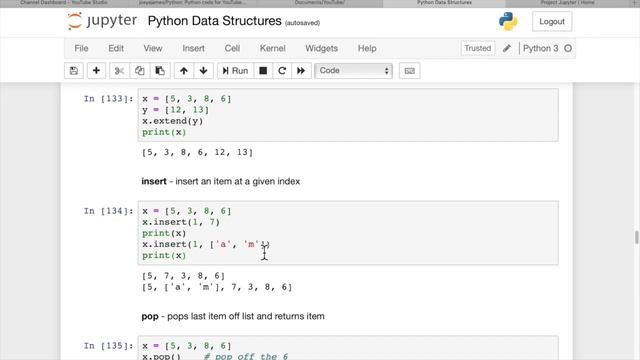Click the kernel status circle indicator
Viewport: 640px width, 360px height.
pos(568,48)
